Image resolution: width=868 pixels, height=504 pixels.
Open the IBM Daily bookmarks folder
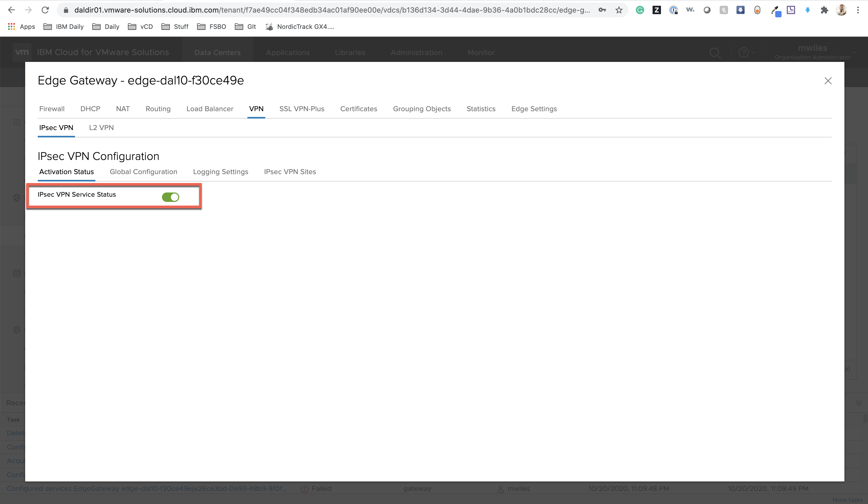click(x=64, y=26)
